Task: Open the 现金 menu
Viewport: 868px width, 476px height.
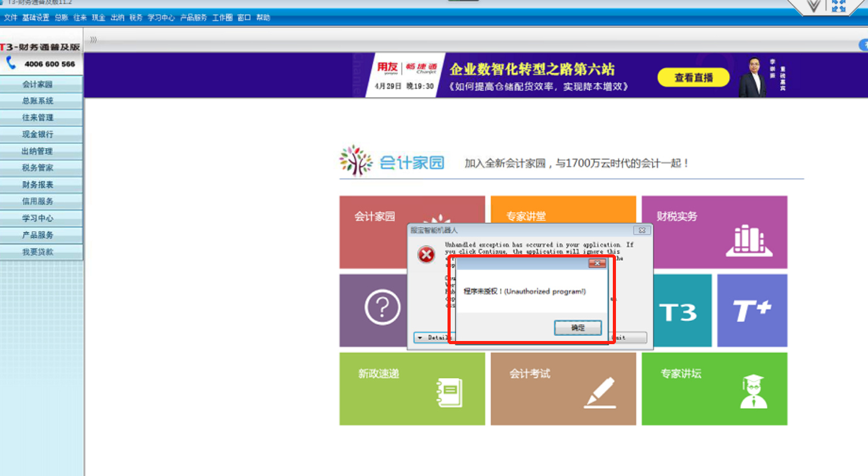Action: pyautogui.click(x=98, y=18)
